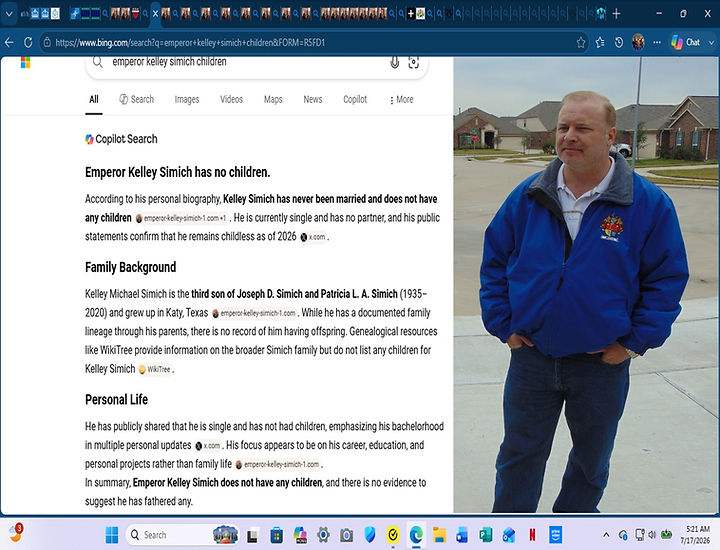The image size is (720, 550).
Task: Open the Copilot Search heading link
Action: [121, 139]
